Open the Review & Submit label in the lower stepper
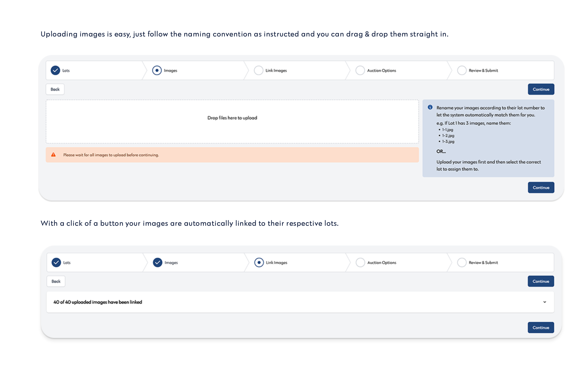The image size is (588, 371). pos(483,263)
